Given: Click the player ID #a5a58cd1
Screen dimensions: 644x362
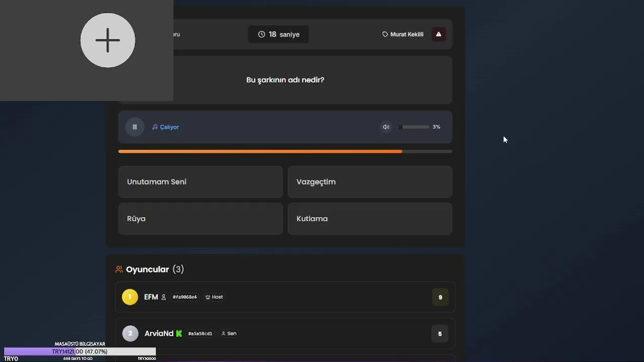Looking at the screenshot, I should point(200,333).
